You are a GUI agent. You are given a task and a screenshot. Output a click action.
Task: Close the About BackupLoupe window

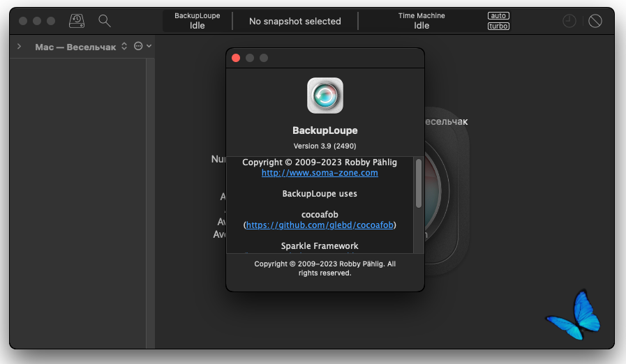point(236,59)
